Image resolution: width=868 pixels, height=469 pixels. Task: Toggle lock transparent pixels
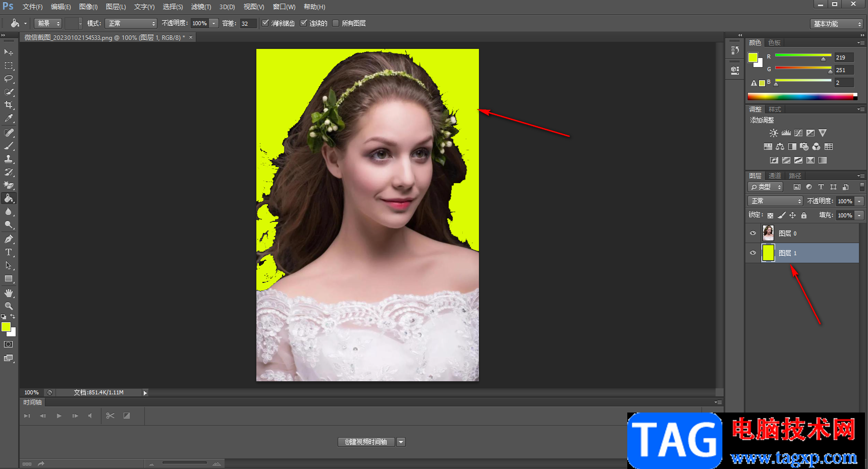(x=770, y=215)
